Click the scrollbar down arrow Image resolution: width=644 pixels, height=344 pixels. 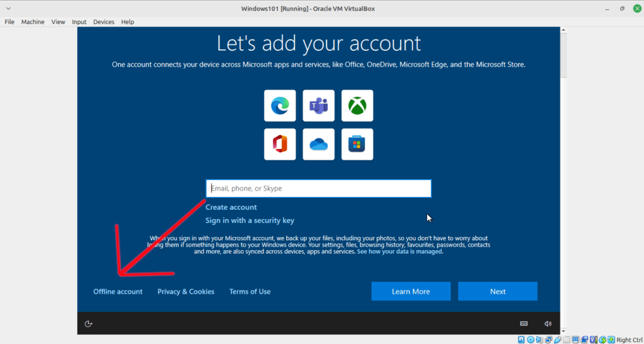point(563,331)
